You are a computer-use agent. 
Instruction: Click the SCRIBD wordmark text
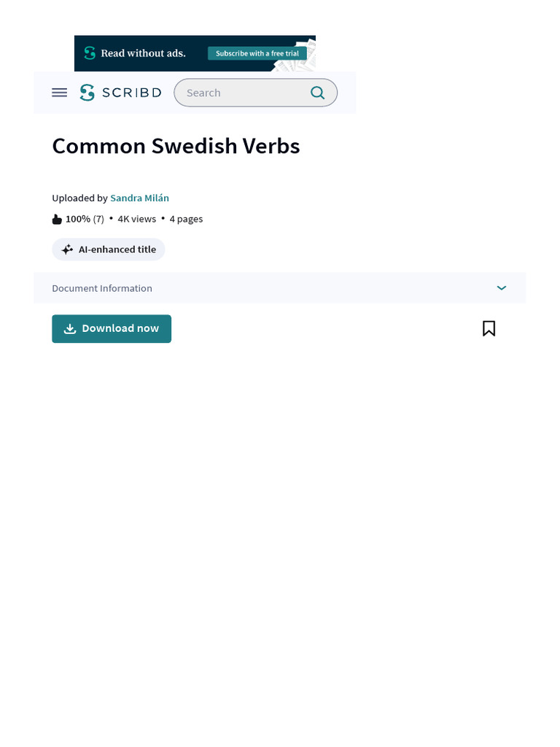[x=132, y=93]
